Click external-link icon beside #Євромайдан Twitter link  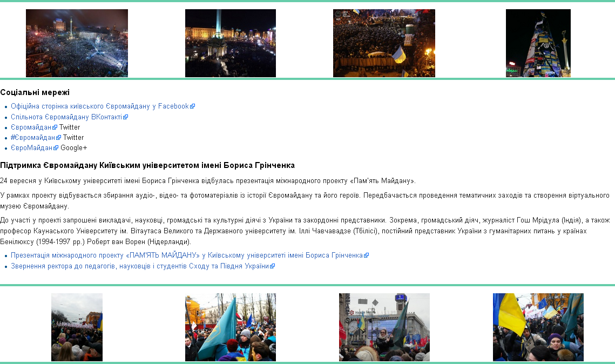pyautogui.click(x=59, y=138)
